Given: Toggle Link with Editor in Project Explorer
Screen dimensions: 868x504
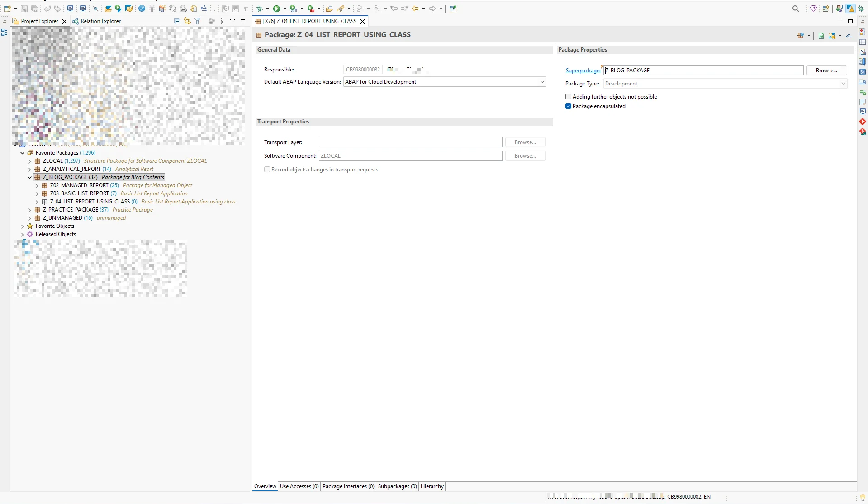Looking at the screenshot, I should coord(187,21).
